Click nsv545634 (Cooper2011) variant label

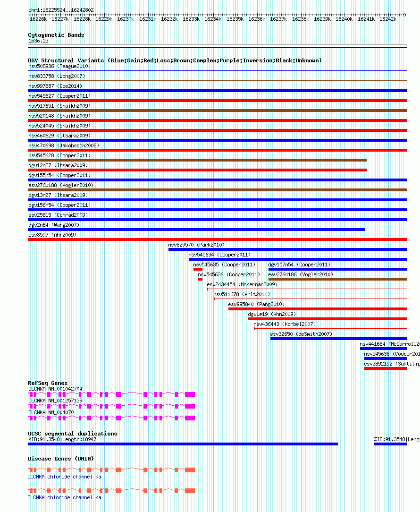[x=219, y=255]
